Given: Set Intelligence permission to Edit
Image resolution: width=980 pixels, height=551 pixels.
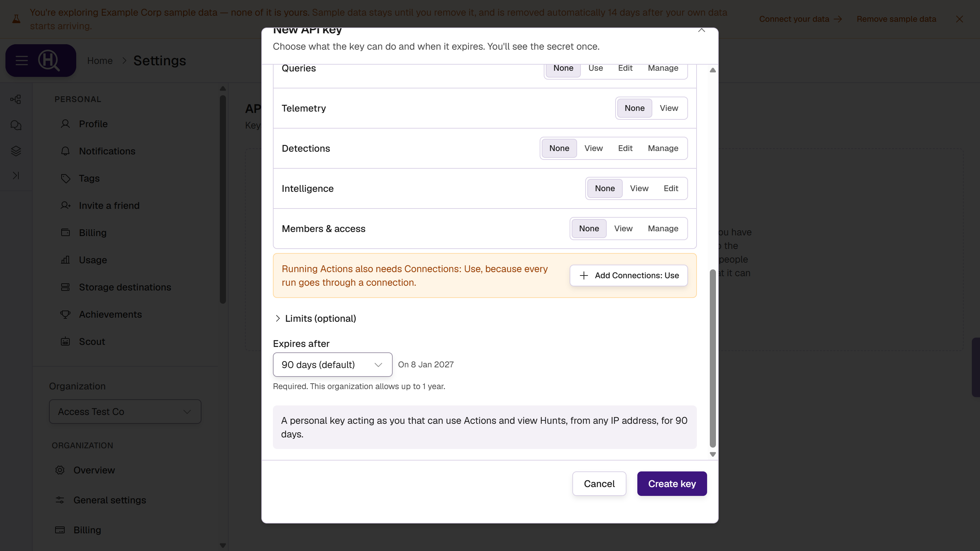Looking at the screenshot, I should coord(671,188).
